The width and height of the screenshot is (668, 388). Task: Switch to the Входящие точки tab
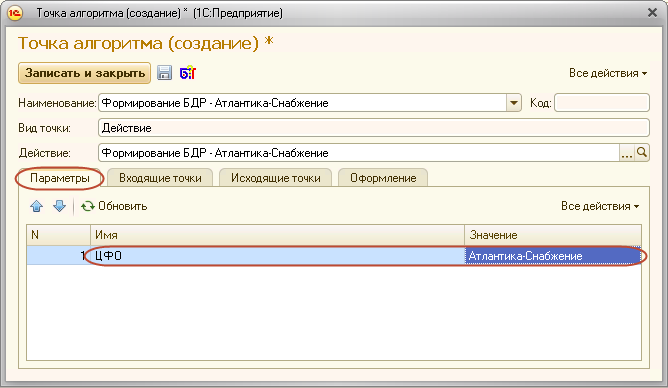point(160,178)
